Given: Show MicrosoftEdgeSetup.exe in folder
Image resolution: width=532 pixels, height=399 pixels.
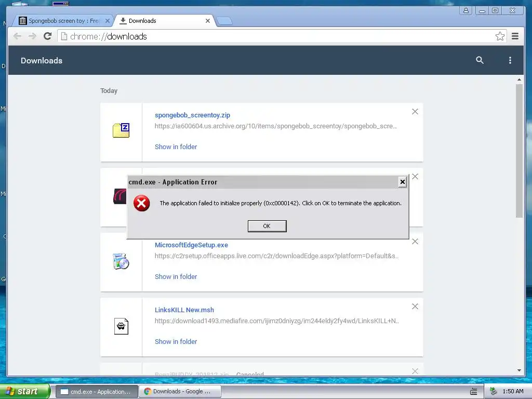Looking at the screenshot, I should click(x=176, y=277).
